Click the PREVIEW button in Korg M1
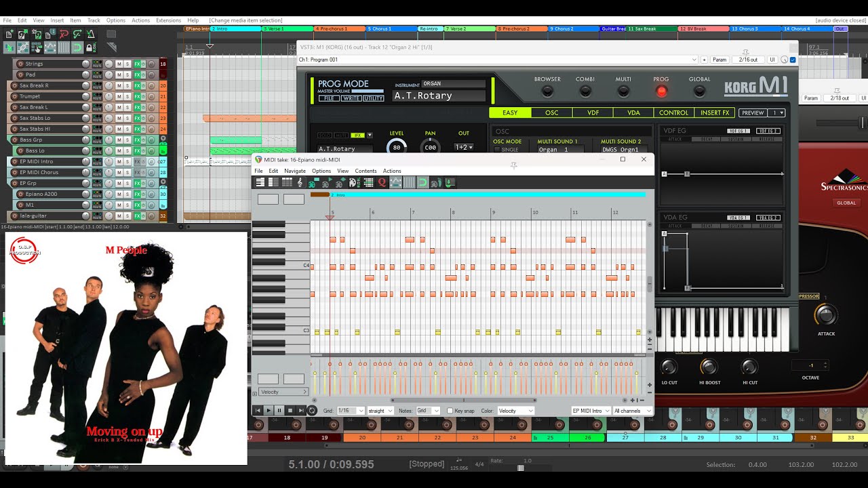Viewport: 868px width, 488px height. 753,113
